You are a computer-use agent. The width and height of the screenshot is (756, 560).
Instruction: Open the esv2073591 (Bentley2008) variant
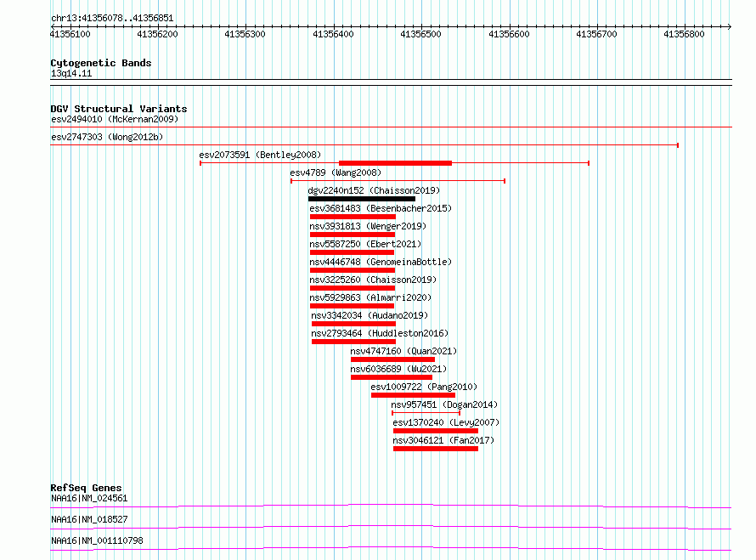260,155
